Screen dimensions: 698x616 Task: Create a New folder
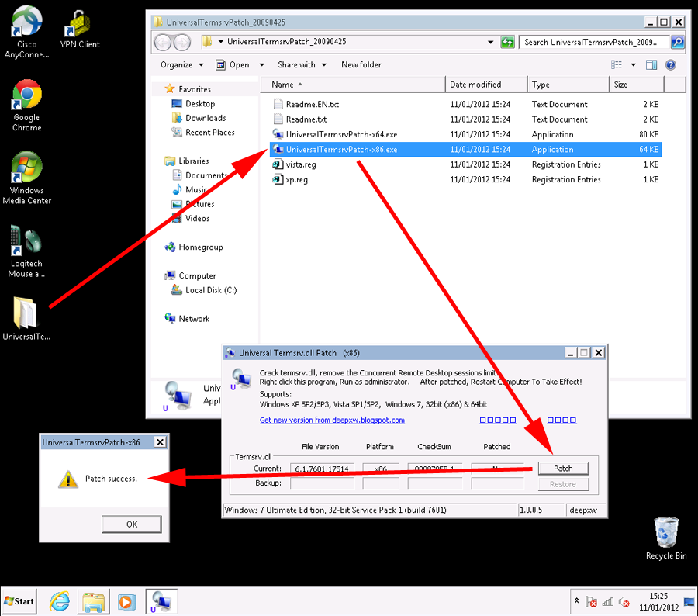(x=361, y=65)
